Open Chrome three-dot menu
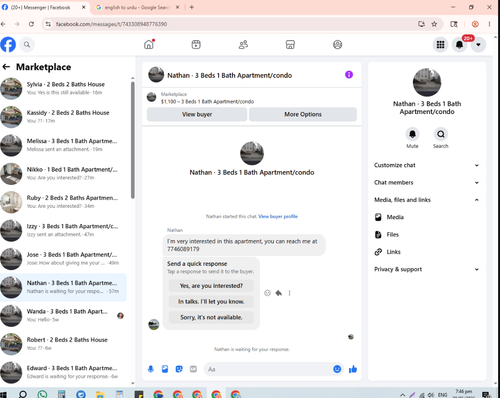The image size is (500, 398). pos(489,24)
